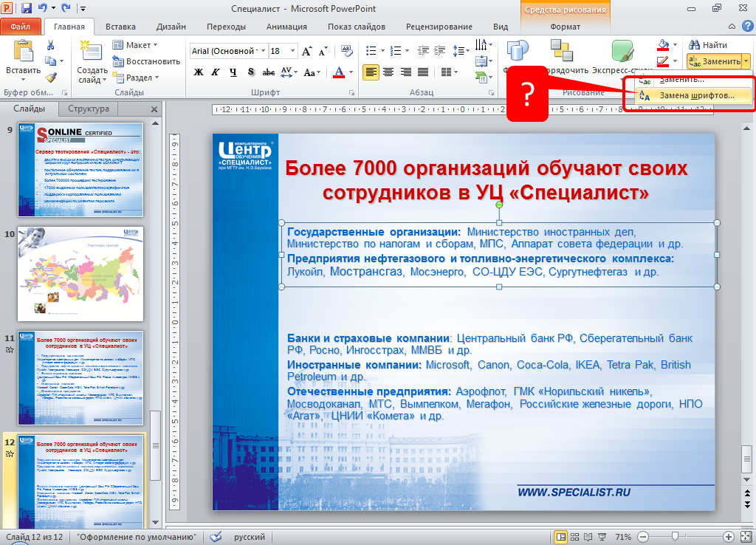Switch to Slide Sorter view icon

[x=577, y=537]
